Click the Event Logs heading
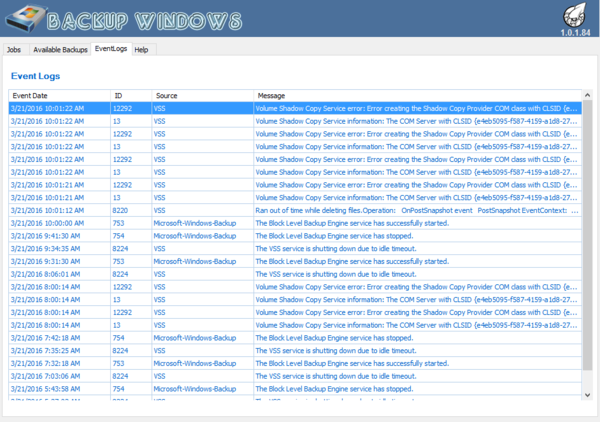Screen dimensions: 600x422 pos(35,76)
